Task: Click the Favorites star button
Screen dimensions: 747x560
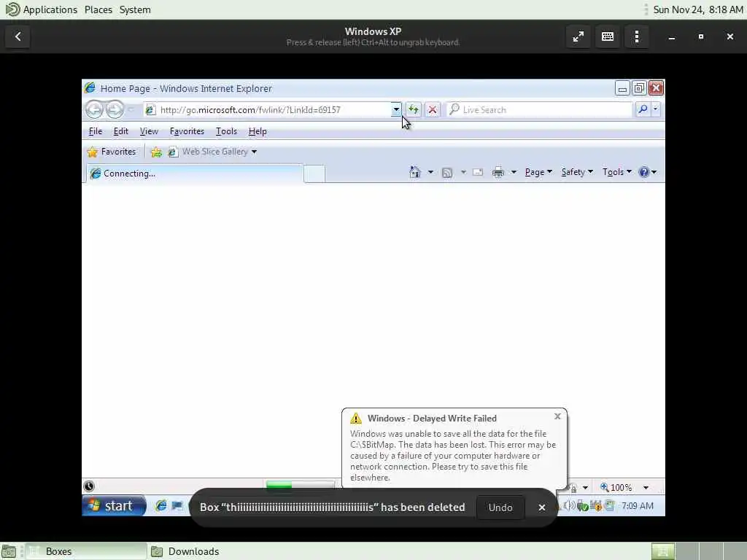Action: pos(112,152)
